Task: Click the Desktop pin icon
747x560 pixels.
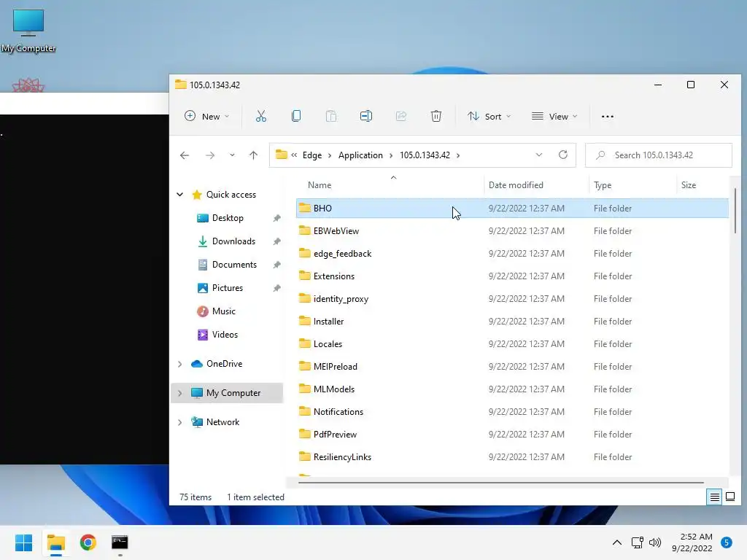Action: [x=276, y=218]
